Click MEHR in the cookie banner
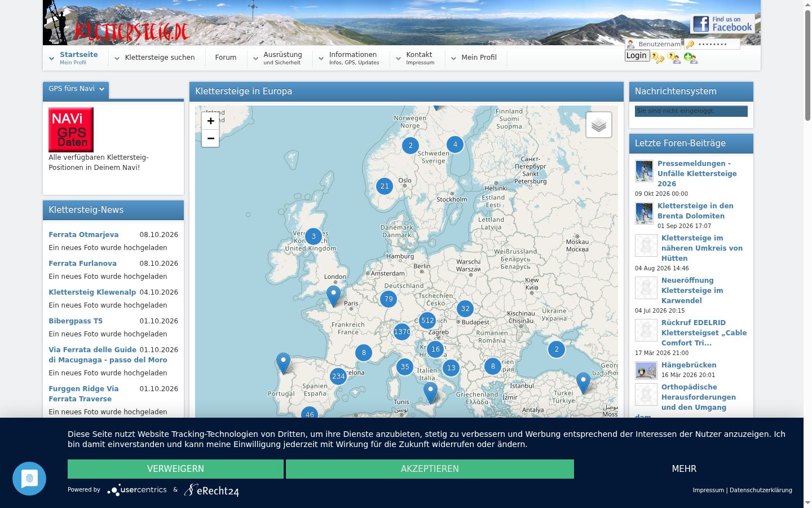Image resolution: width=812 pixels, height=508 pixels. pos(684,469)
